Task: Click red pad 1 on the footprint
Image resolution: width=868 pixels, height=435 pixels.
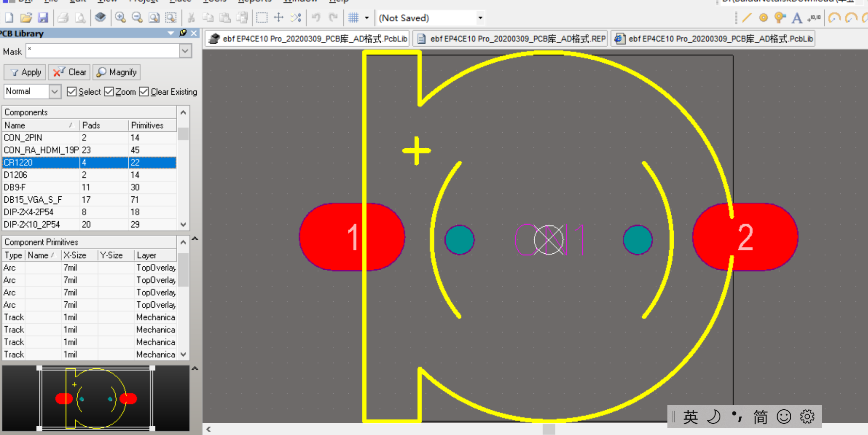Action: 352,237
